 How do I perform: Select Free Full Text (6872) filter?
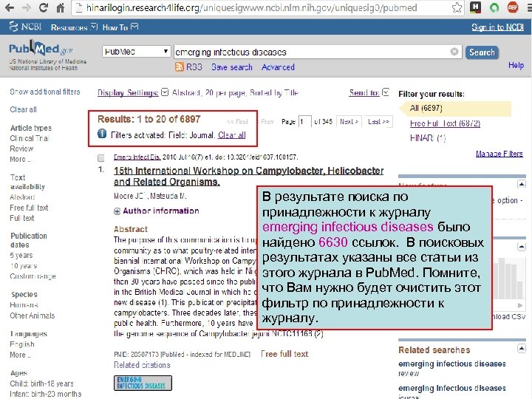[x=445, y=123]
